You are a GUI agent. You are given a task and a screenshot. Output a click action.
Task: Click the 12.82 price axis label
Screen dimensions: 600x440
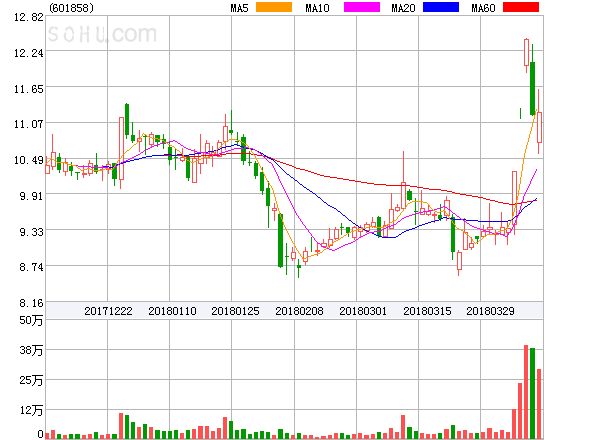pyautogui.click(x=29, y=17)
